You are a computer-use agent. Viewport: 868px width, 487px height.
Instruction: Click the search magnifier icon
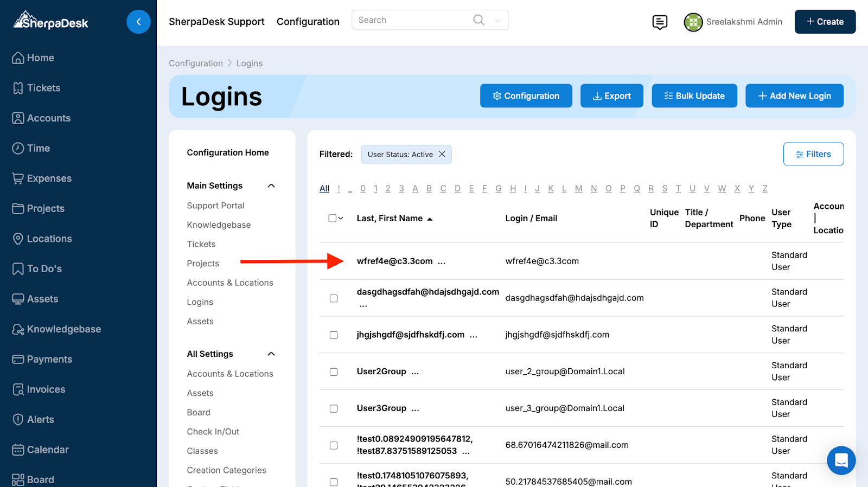click(x=478, y=20)
